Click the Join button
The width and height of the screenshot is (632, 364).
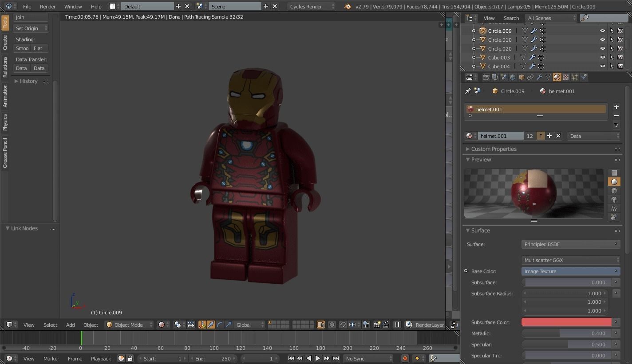click(x=31, y=17)
